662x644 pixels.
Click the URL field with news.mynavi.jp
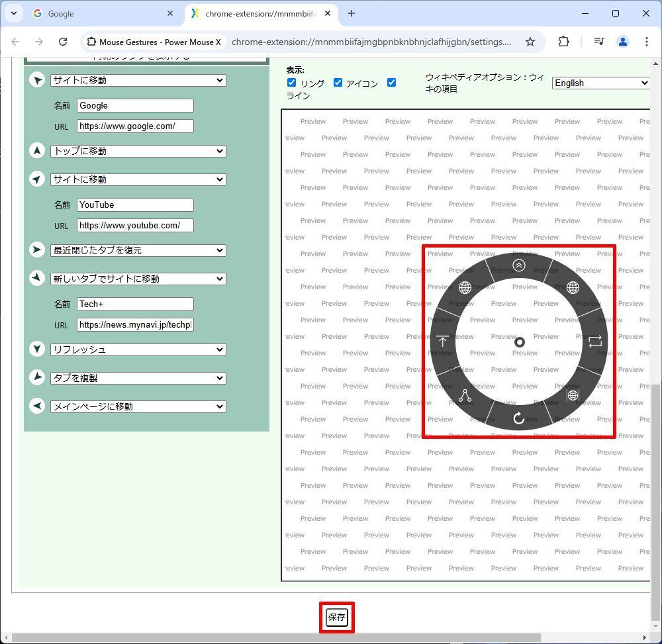[x=135, y=324]
